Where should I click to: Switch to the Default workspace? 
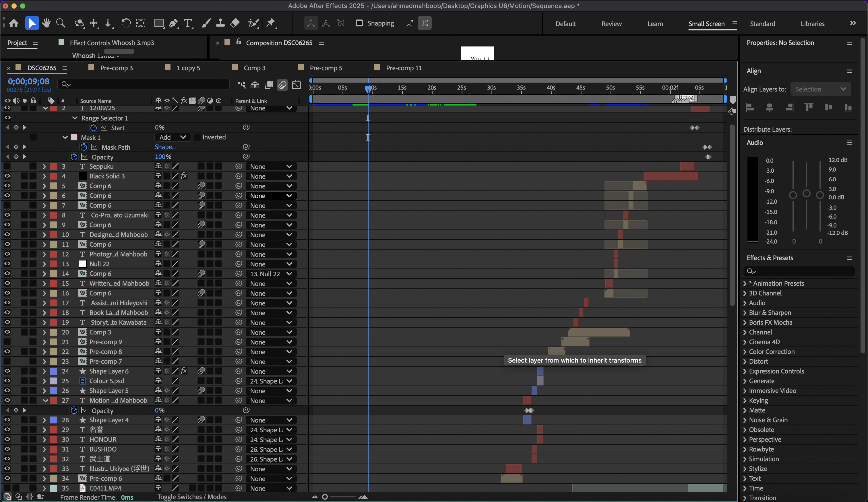point(565,24)
